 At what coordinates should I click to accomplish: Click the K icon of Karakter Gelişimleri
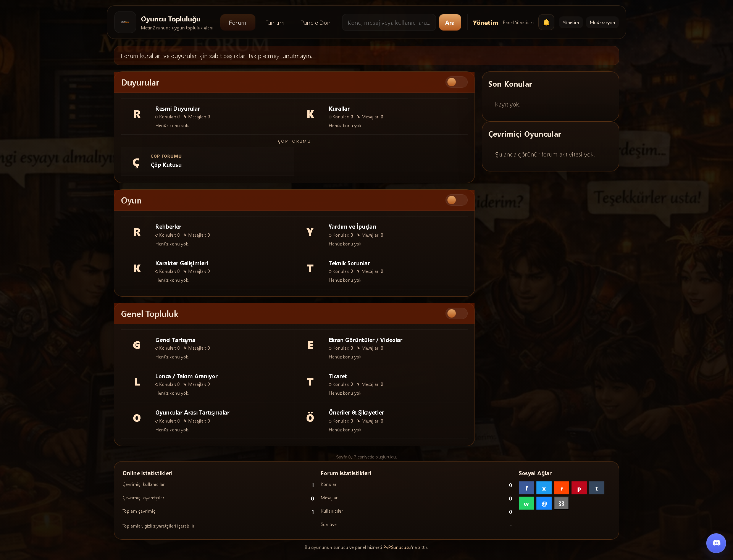[x=137, y=269]
